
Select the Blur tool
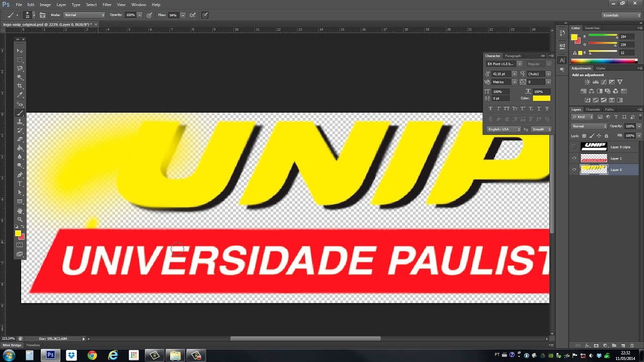20,157
